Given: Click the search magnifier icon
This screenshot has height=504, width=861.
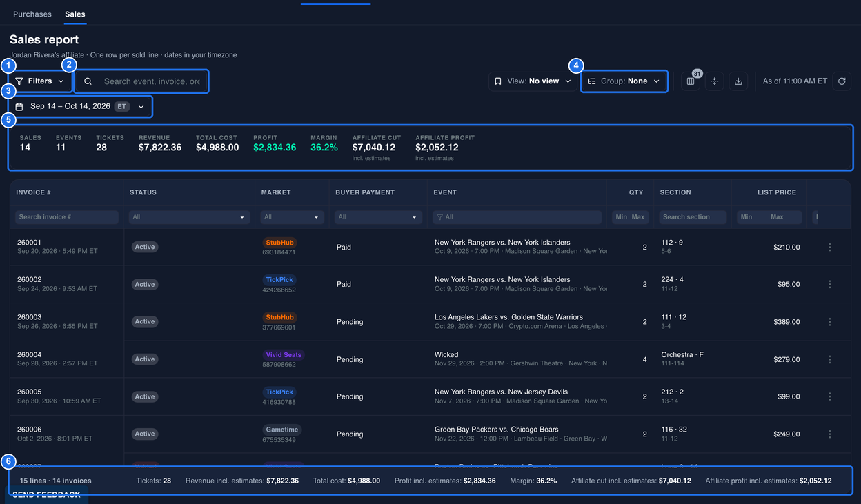Looking at the screenshot, I should pos(88,81).
